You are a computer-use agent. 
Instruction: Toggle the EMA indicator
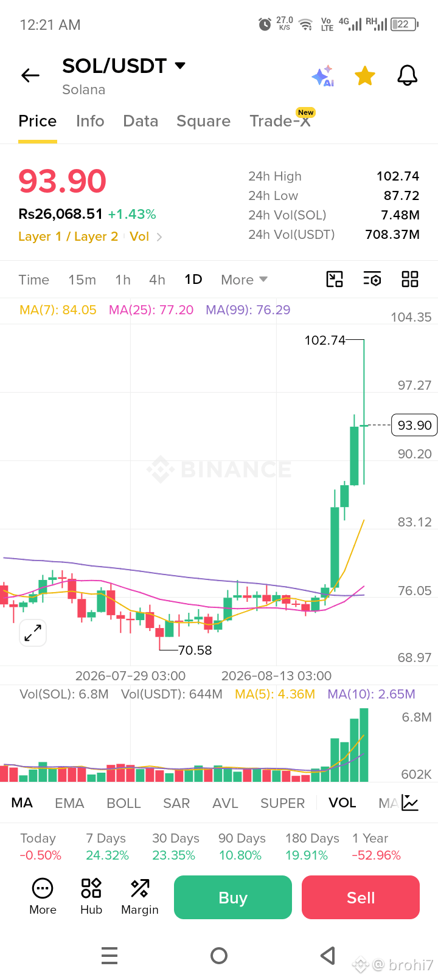click(69, 803)
